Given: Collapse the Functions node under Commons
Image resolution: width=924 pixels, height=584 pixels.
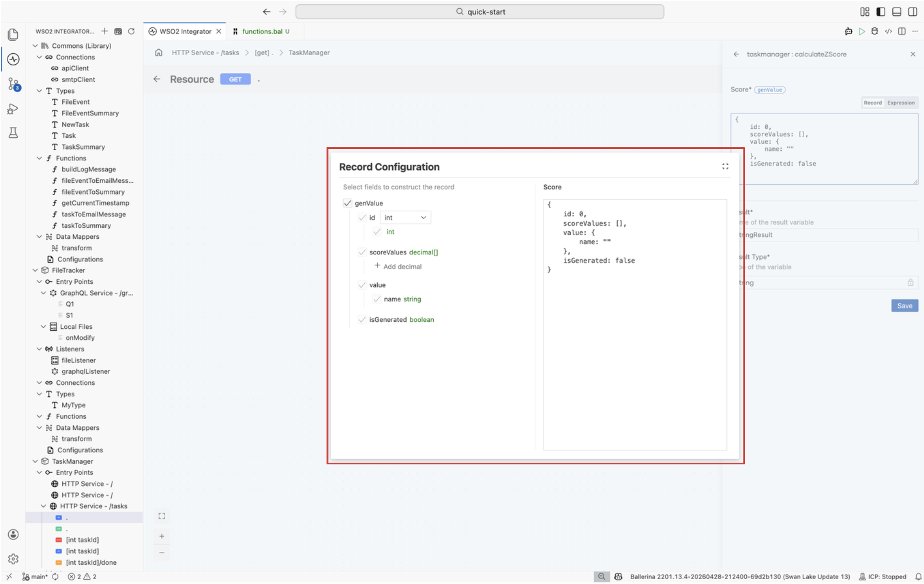Looking at the screenshot, I should [x=39, y=158].
